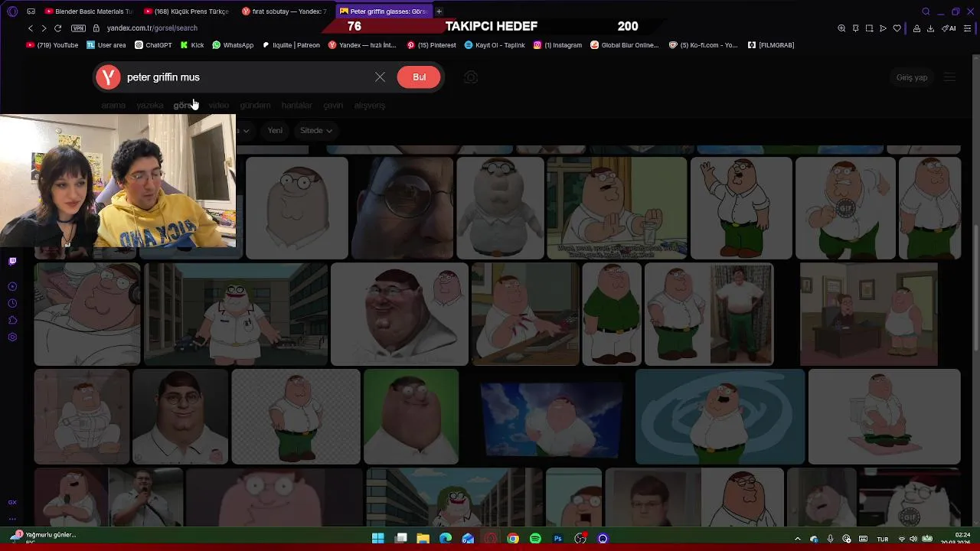This screenshot has height=551, width=980.
Task: Open User area bookmark
Action: [x=106, y=45]
